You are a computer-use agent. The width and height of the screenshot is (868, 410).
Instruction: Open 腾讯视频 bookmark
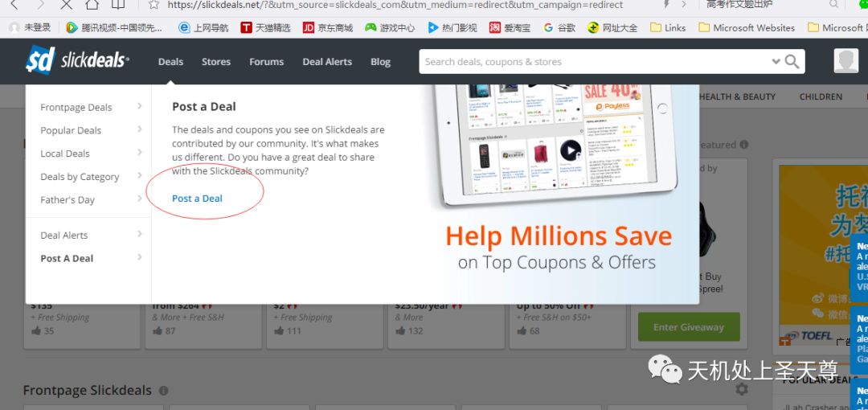114,27
